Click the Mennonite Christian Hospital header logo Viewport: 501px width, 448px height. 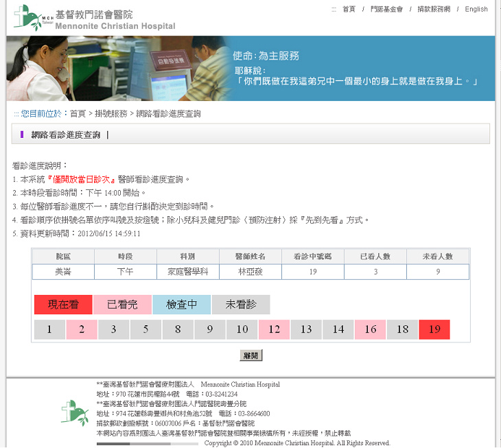pos(95,19)
